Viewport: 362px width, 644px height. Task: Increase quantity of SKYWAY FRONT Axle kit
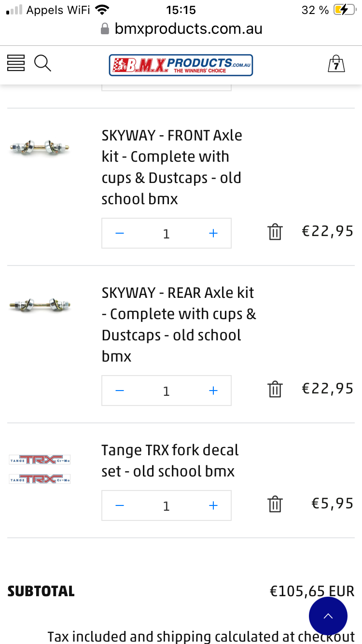(x=213, y=234)
